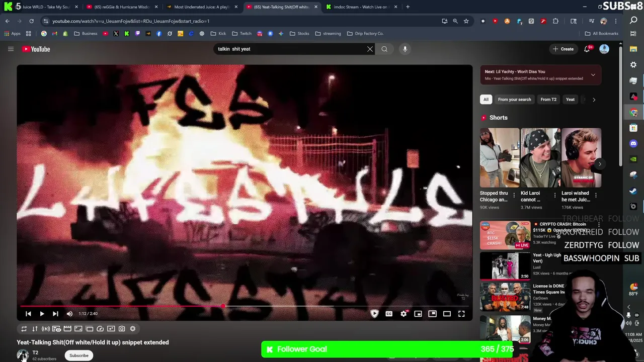644x362 pixels.
Task: Open the Stocks bookmarks folder
Action: [299, 34]
